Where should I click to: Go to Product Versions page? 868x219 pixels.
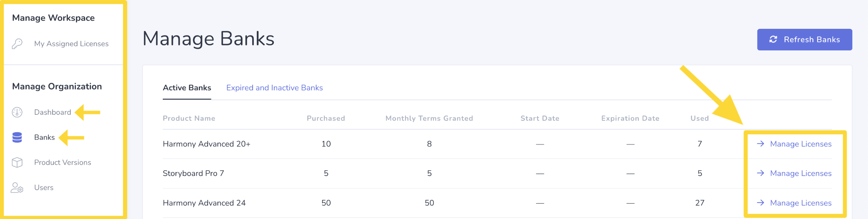pyautogui.click(x=63, y=162)
